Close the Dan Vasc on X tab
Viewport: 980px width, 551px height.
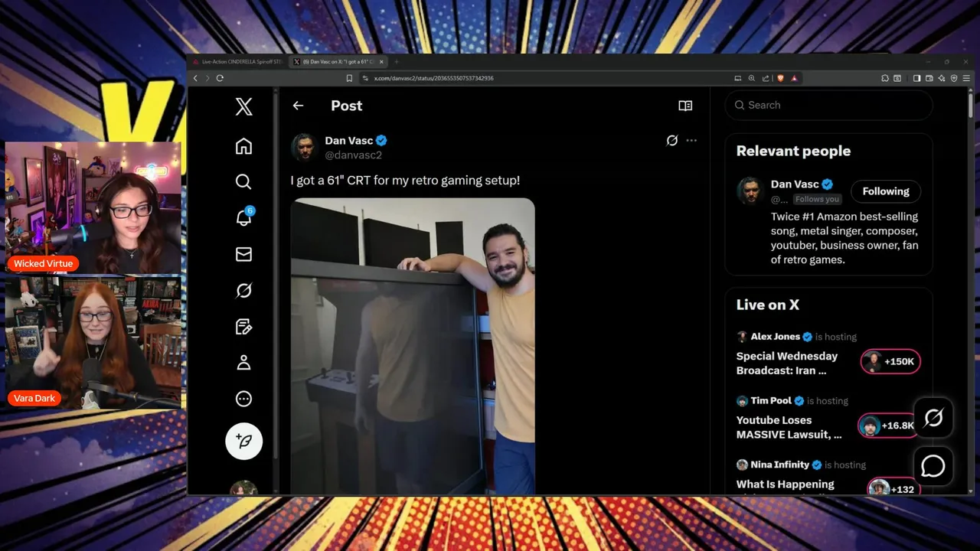tap(381, 61)
